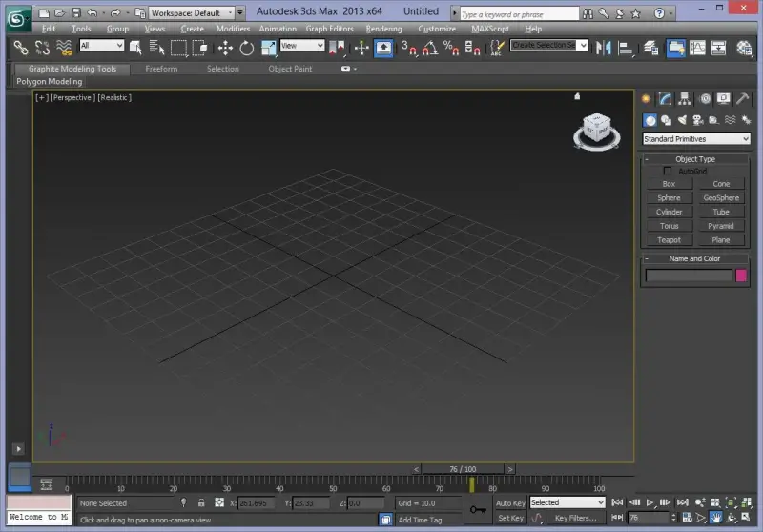Click the Polygon Modeling panel label
763x532 pixels.
50,81
